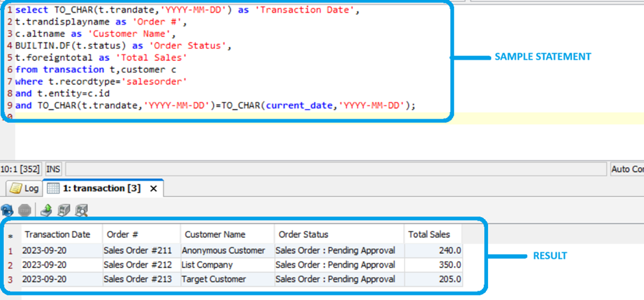
Task: Click Total Sales value 240.0
Action: [433, 250]
